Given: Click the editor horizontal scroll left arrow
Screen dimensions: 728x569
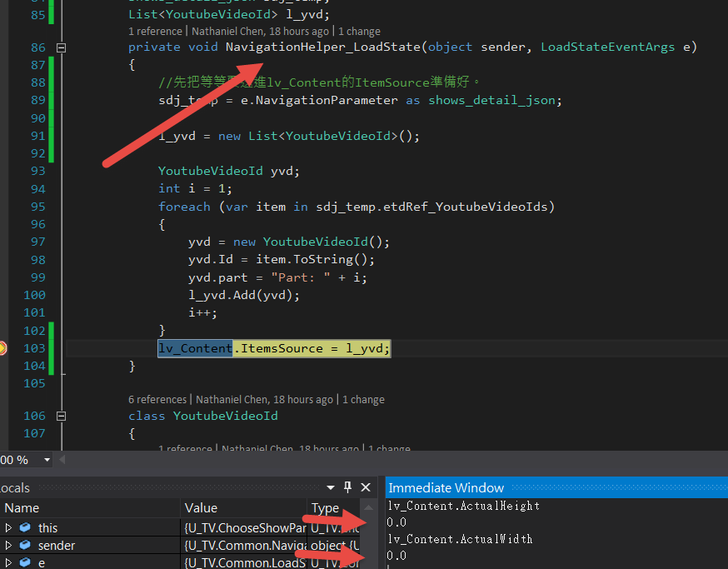Looking at the screenshot, I should [x=62, y=460].
